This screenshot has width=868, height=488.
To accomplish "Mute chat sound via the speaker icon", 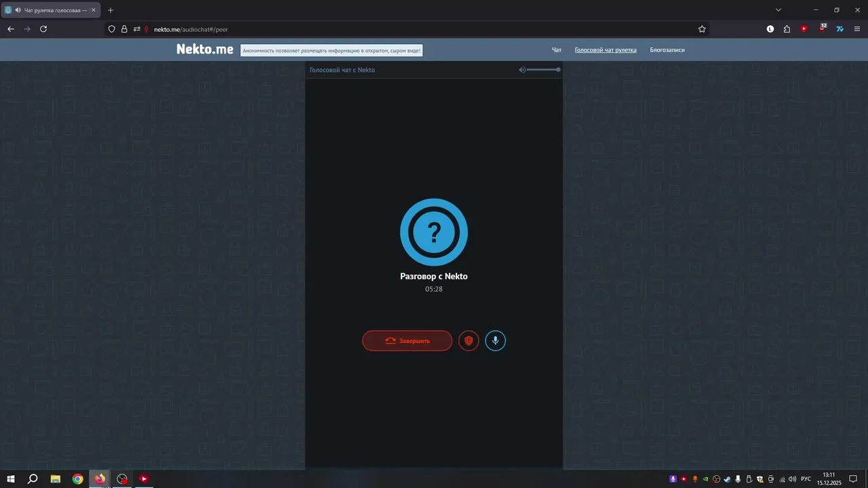I will [522, 70].
